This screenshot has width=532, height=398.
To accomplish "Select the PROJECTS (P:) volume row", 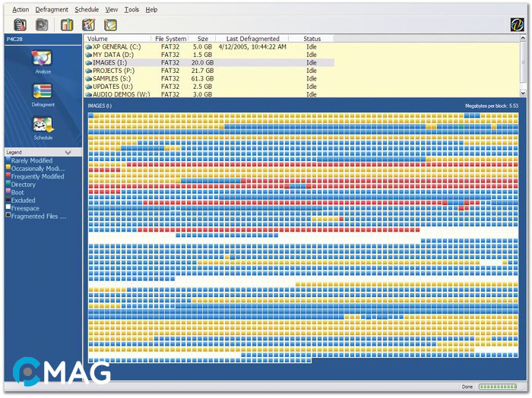I will (209, 71).
